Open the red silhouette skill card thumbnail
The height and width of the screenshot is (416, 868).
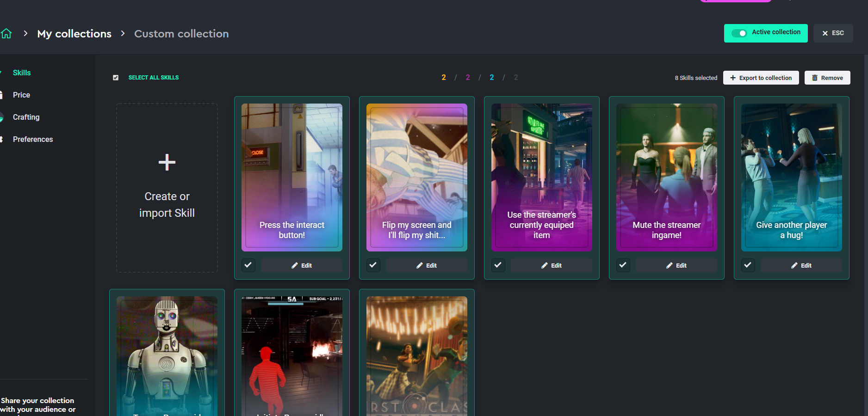point(291,356)
